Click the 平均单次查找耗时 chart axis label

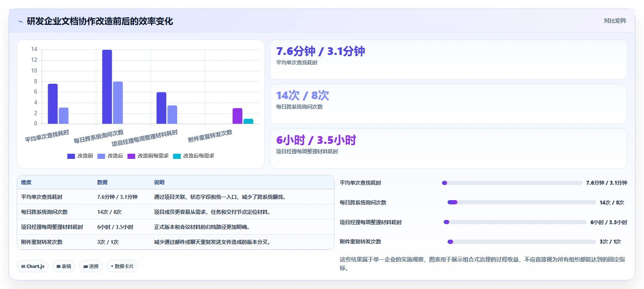(x=47, y=136)
